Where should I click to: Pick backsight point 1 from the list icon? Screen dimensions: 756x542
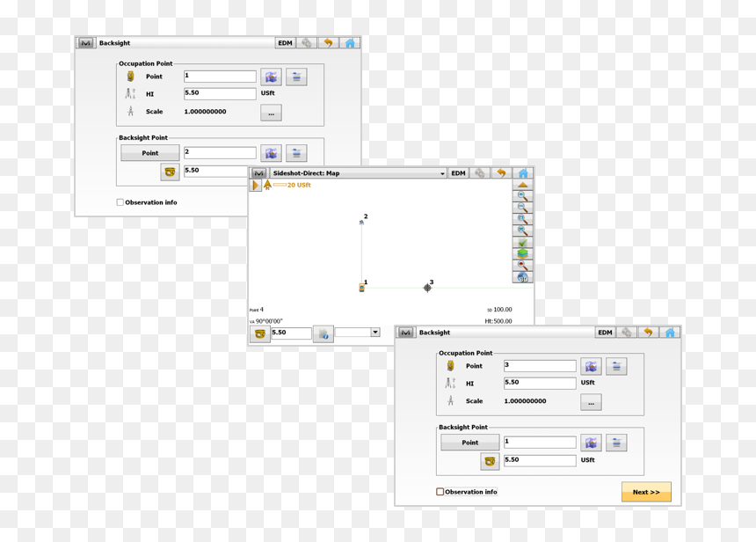click(616, 443)
